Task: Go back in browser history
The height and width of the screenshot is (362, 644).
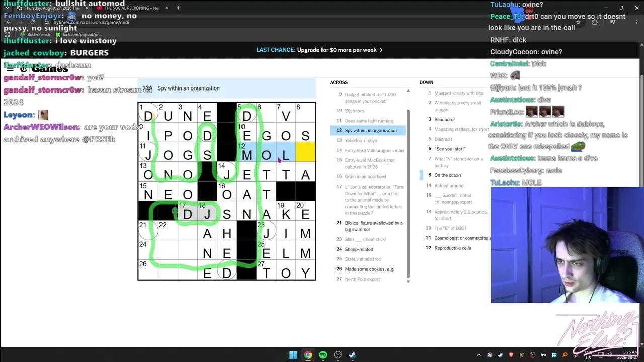Action: click(8, 22)
